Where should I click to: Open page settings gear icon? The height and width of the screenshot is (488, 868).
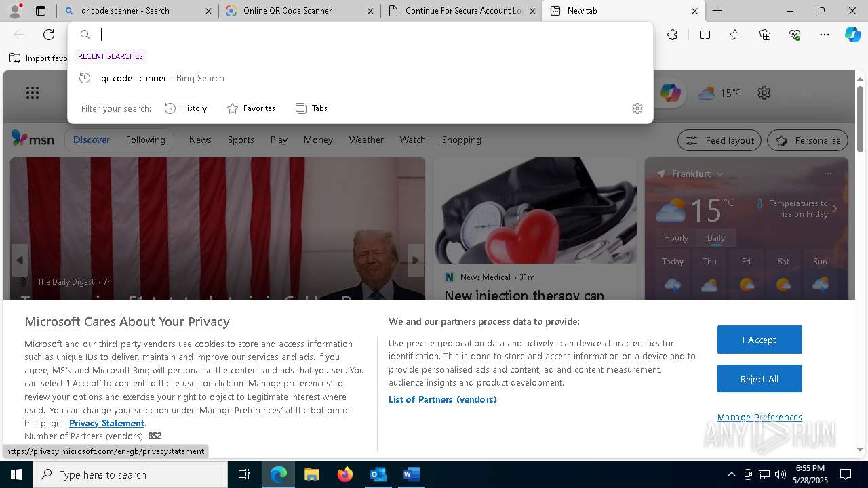click(x=764, y=93)
